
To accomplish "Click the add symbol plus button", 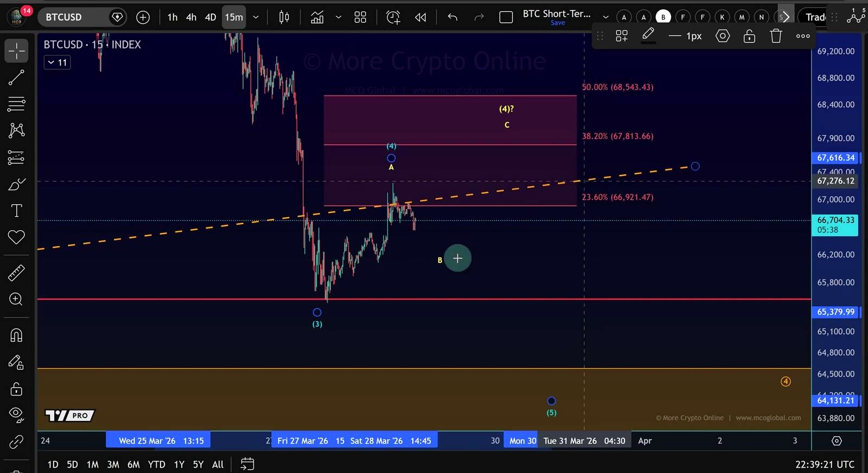I will (143, 17).
